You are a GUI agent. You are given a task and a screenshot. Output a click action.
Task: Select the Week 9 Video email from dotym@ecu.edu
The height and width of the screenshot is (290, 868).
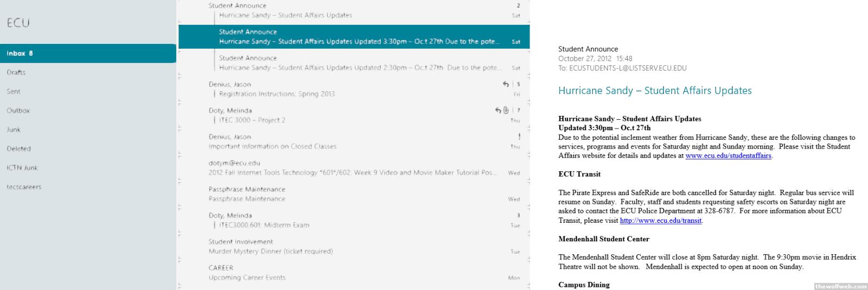(353, 168)
